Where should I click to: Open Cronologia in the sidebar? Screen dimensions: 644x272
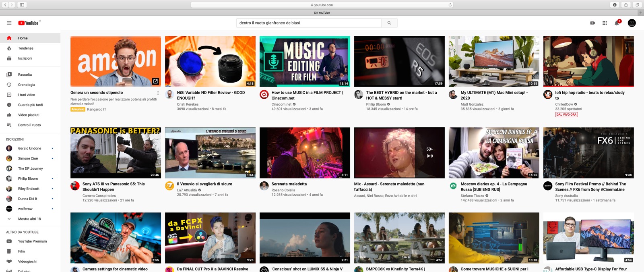(x=30, y=85)
